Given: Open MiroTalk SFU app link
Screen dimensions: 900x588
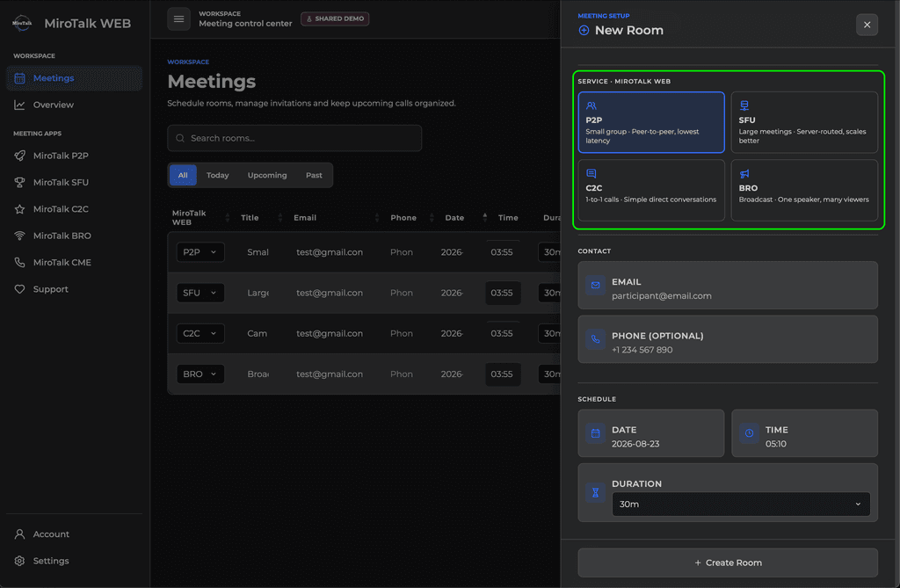Looking at the screenshot, I should (74, 182).
